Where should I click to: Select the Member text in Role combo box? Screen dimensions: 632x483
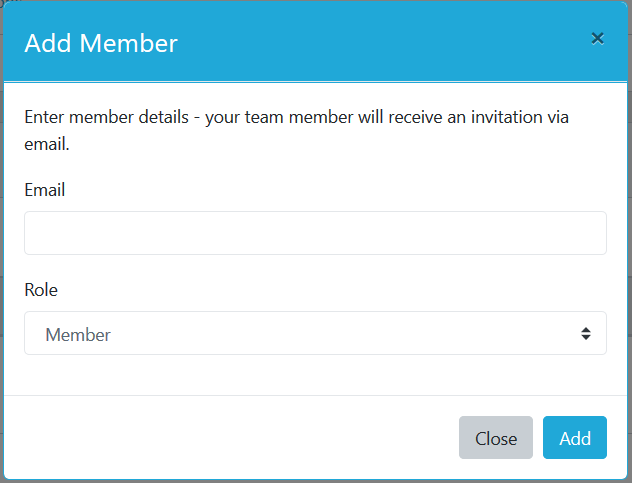[x=78, y=335]
